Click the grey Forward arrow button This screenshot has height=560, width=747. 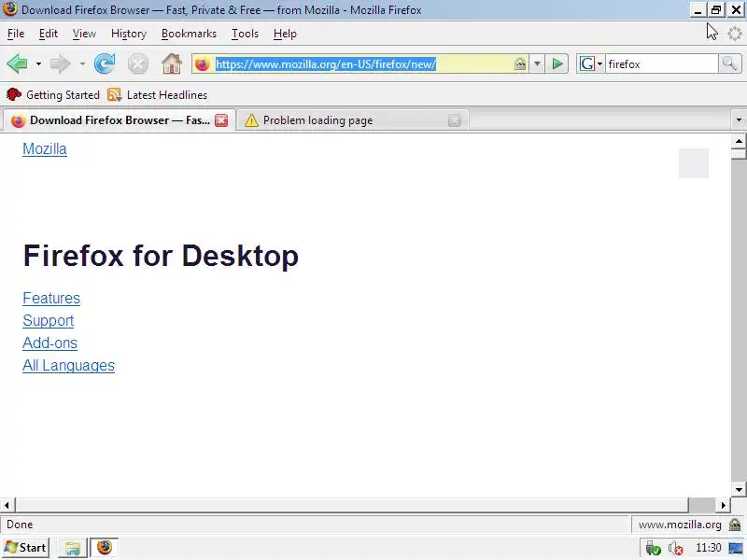click(60, 63)
